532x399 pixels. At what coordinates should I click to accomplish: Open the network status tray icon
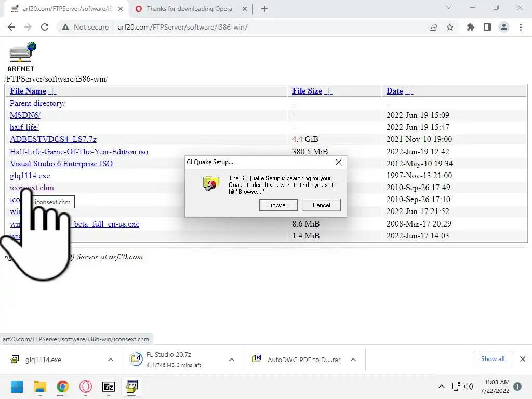(456, 387)
